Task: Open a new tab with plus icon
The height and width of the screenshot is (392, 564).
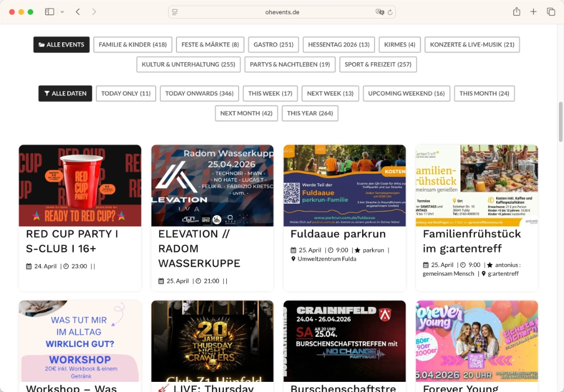Action: pos(534,12)
